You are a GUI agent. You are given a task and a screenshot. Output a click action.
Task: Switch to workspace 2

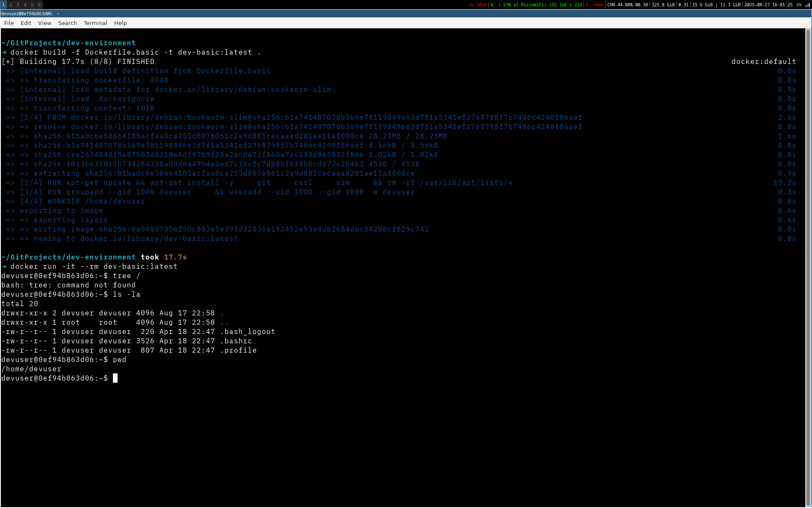point(11,5)
